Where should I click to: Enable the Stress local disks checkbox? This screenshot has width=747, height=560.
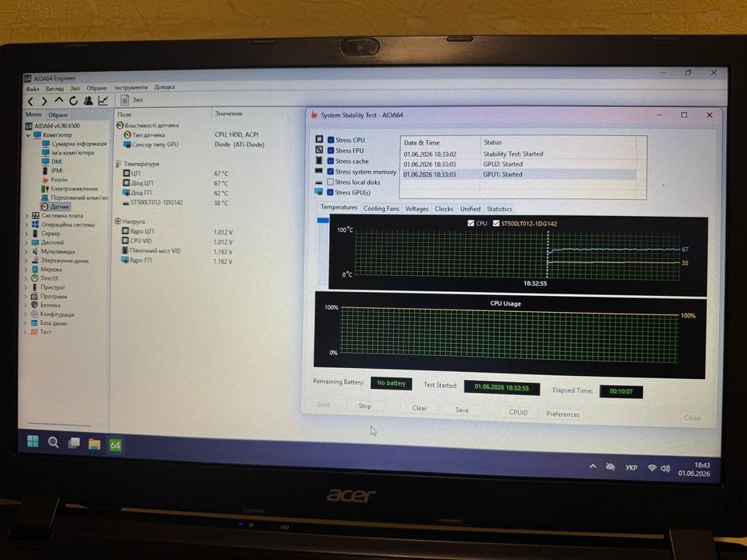click(330, 182)
